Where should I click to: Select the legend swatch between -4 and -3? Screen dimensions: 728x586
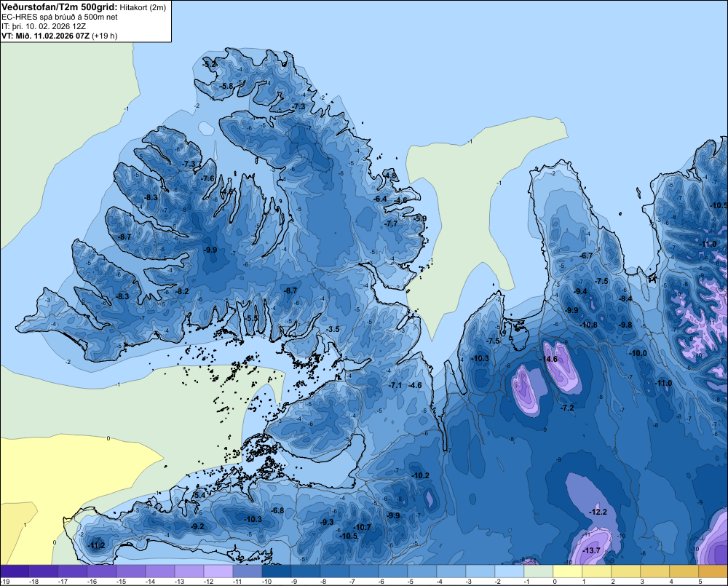(x=451, y=571)
